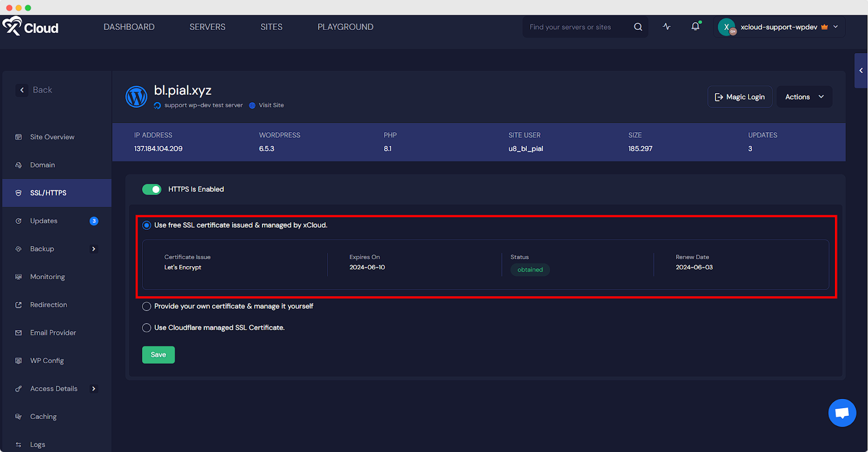Expand the Backup submenu arrow
The height and width of the screenshot is (452, 868).
tap(94, 249)
